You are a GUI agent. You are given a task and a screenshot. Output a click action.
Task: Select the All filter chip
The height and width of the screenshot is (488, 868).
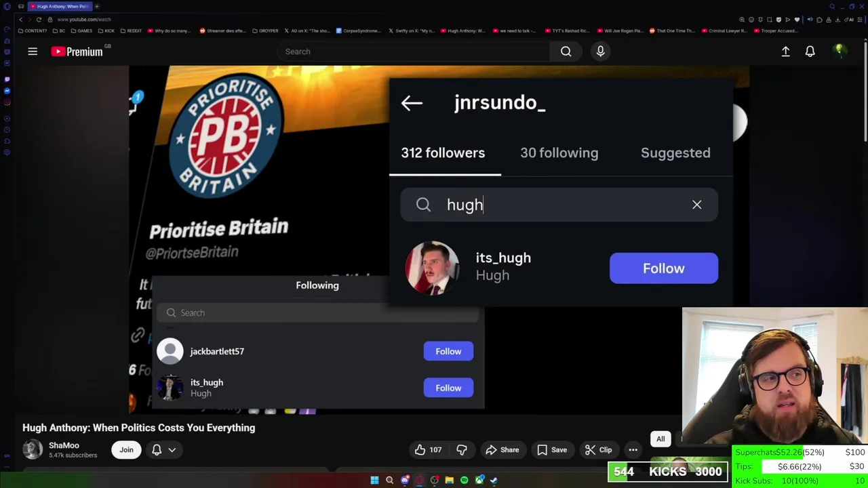tap(660, 439)
